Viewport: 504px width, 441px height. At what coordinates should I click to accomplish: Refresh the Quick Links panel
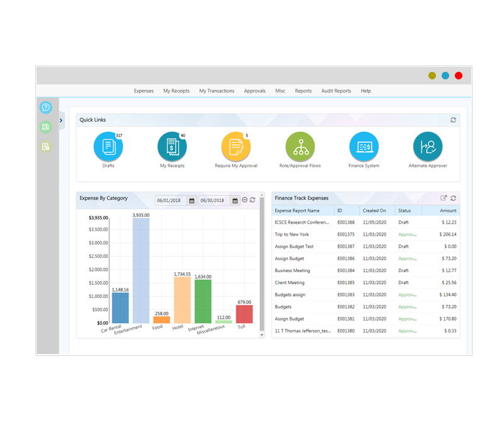tap(453, 120)
